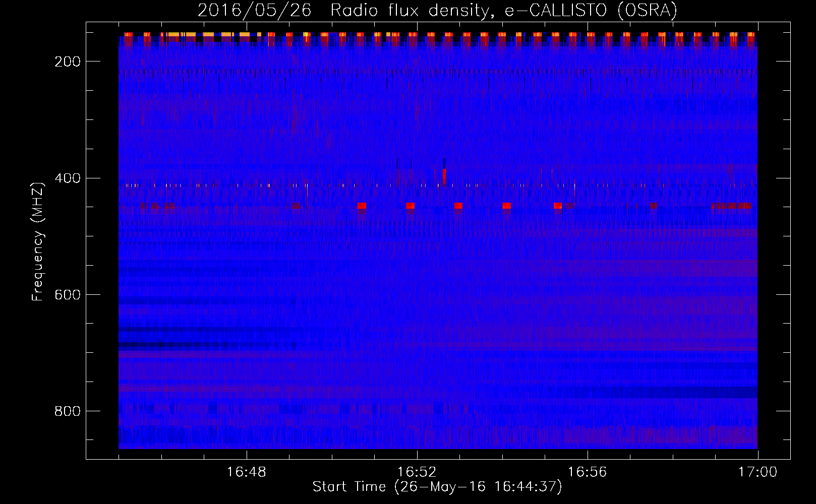The height and width of the screenshot is (504, 816).
Task: Click the 17:00 time tick label
Action: (757, 472)
